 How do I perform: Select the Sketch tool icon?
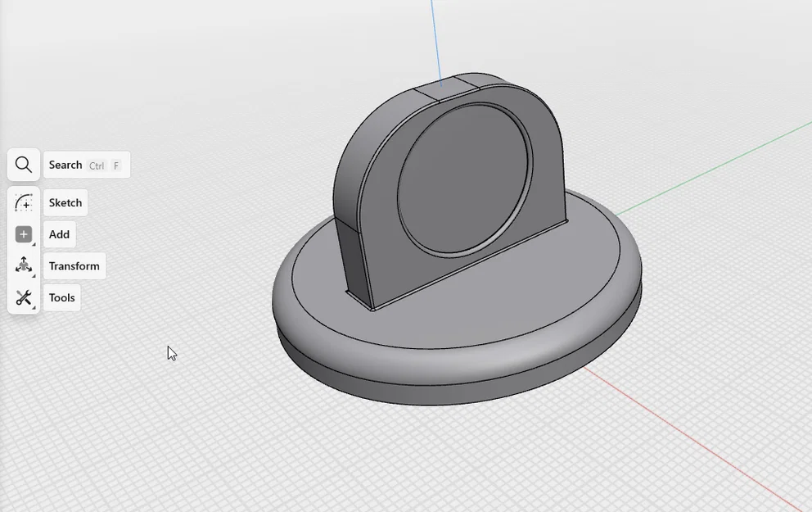pyautogui.click(x=23, y=202)
